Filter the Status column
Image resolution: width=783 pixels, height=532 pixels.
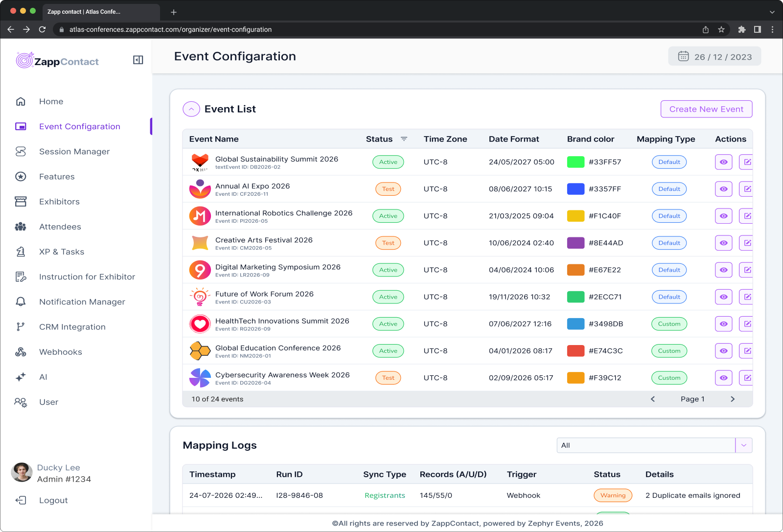(404, 139)
